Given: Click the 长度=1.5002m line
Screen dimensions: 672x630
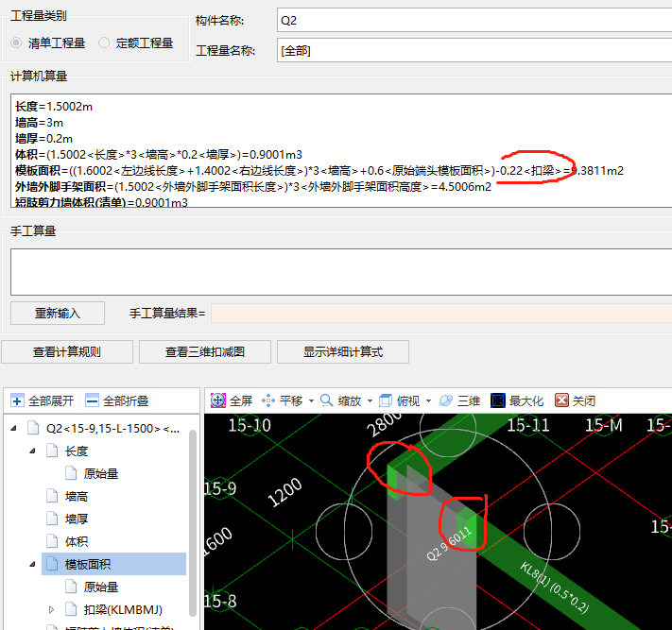Looking at the screenshot, I should pos(54,107).
